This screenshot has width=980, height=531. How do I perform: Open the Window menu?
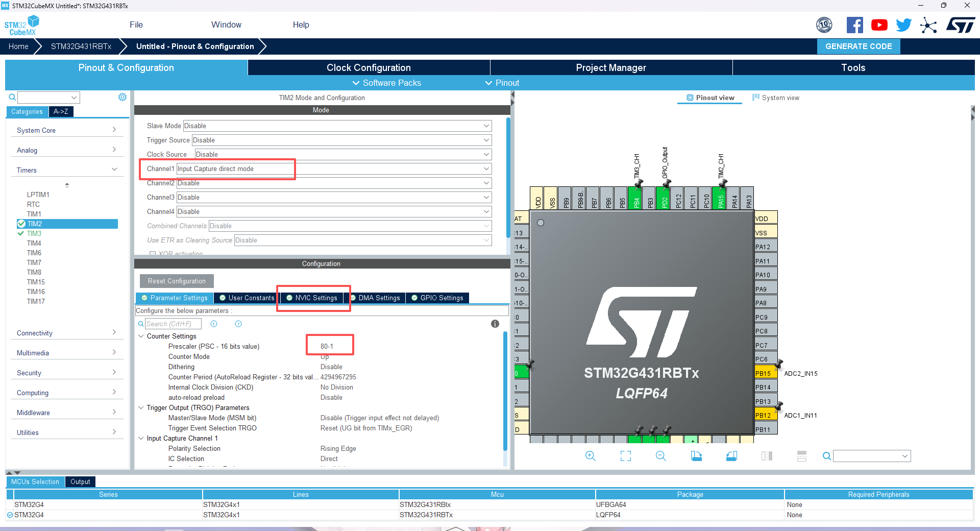[x=226, y=25]
